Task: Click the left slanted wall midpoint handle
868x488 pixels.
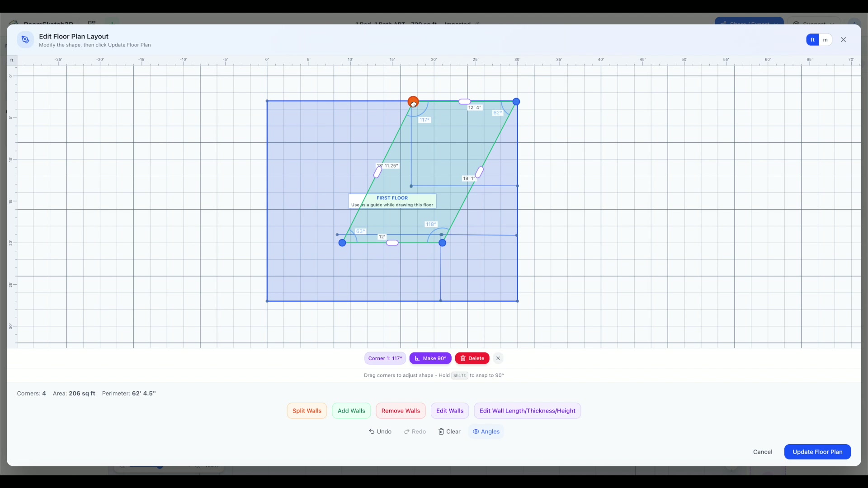Action: [x=377, y=173]
